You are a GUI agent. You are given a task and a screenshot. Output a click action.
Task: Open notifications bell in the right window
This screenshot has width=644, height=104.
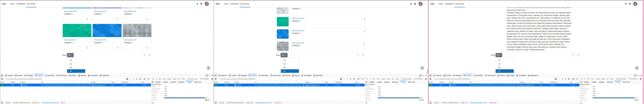pyautogui.click(x=626, y=4)
